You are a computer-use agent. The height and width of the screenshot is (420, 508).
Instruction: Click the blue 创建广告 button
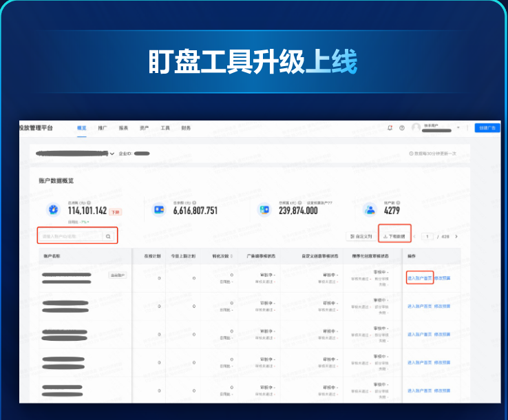click(x=487, y=127)
